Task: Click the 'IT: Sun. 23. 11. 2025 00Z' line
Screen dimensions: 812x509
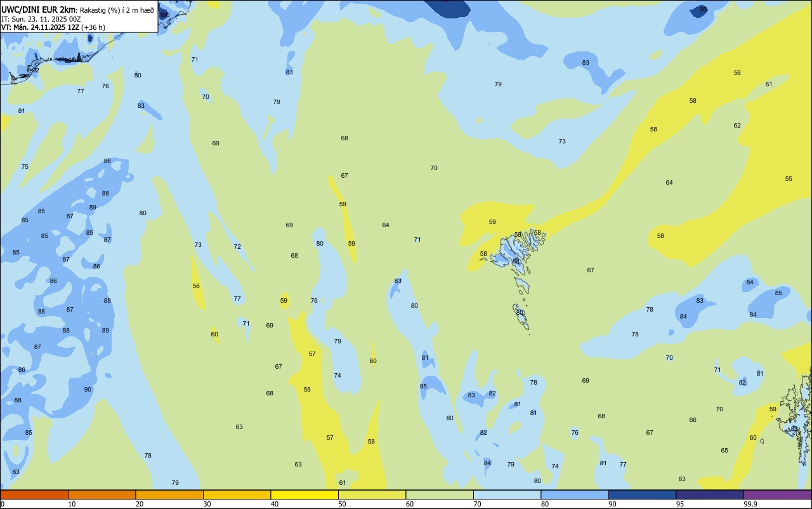Action: click(41, 18)
